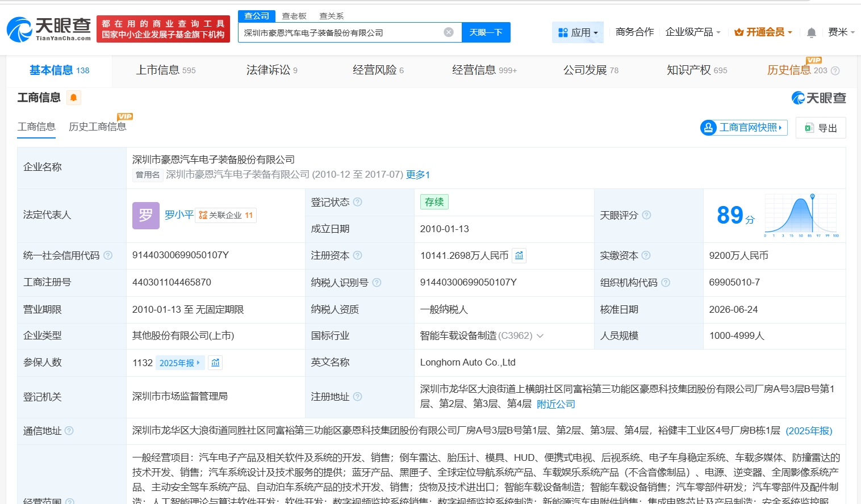This screenshot has width=861, height=504.
Task: Open help icon next to 通信地址
Action: coord(69,431)
